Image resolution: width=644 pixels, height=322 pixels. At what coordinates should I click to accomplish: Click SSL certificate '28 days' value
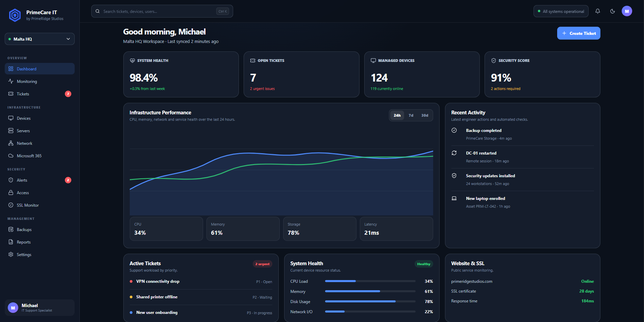click(587, 291)
